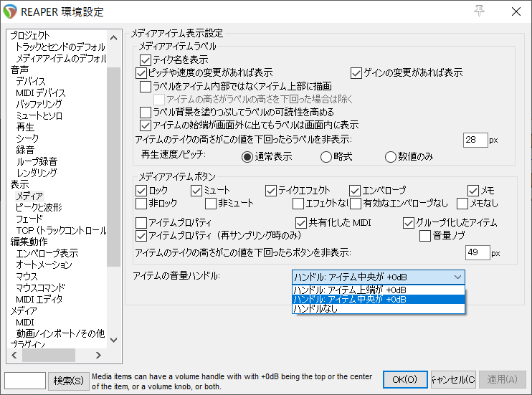Open マウスコマンド settings page

click(40, 287)
